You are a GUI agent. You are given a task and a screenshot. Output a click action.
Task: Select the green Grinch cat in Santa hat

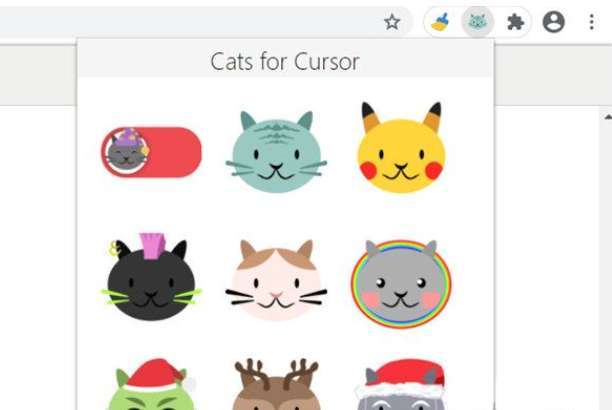point(151,384)
